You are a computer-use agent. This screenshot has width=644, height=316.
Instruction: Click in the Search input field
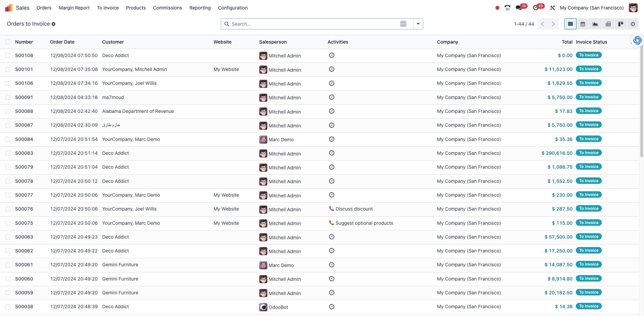point(314,24)
